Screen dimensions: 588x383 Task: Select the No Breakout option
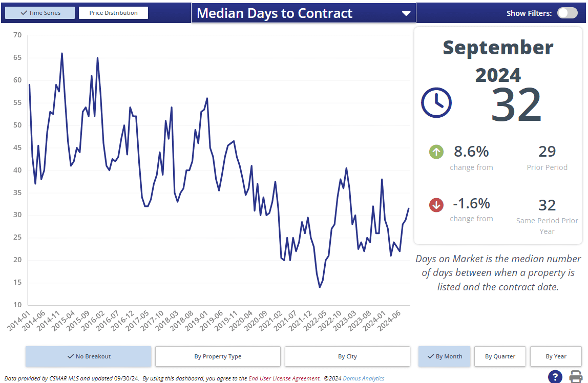[89, 356]
